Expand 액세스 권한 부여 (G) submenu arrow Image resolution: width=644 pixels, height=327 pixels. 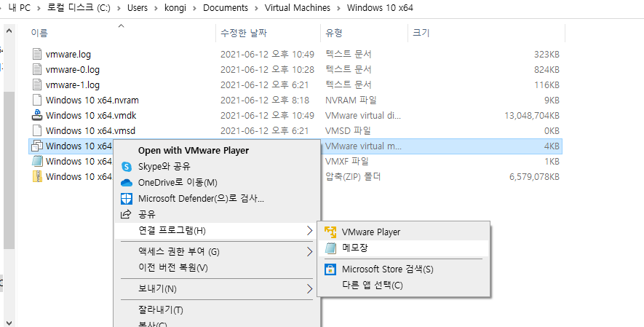309,251
